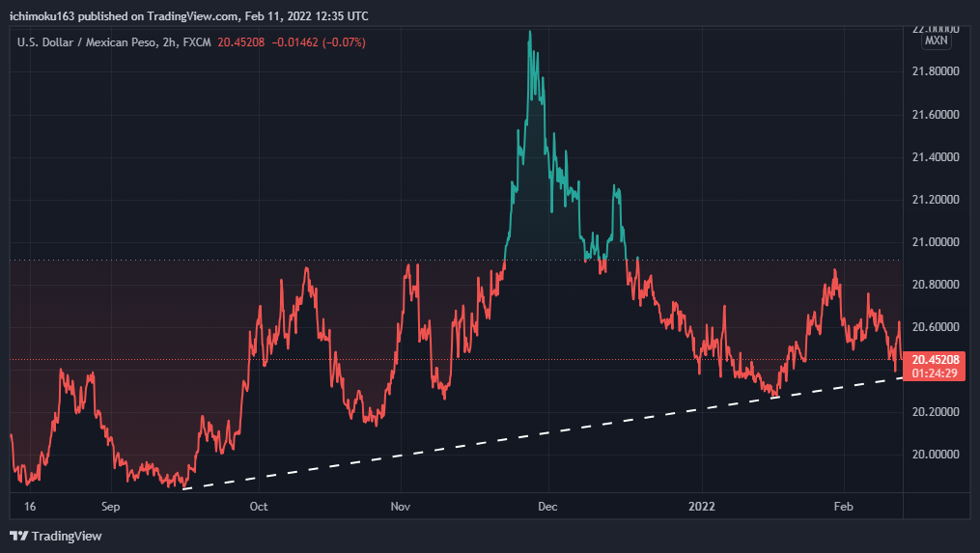
Task: Click the MXN currency badge on price axis
Action: [x=936, y=41]
